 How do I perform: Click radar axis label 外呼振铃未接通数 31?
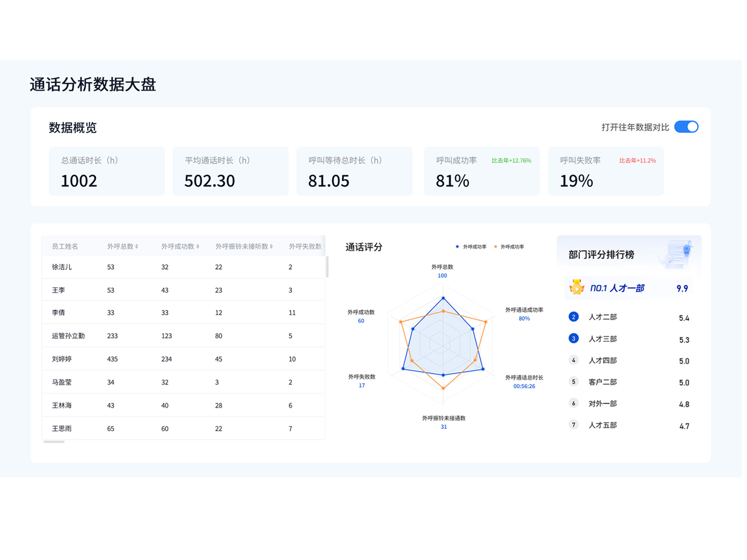click(444, 422)
